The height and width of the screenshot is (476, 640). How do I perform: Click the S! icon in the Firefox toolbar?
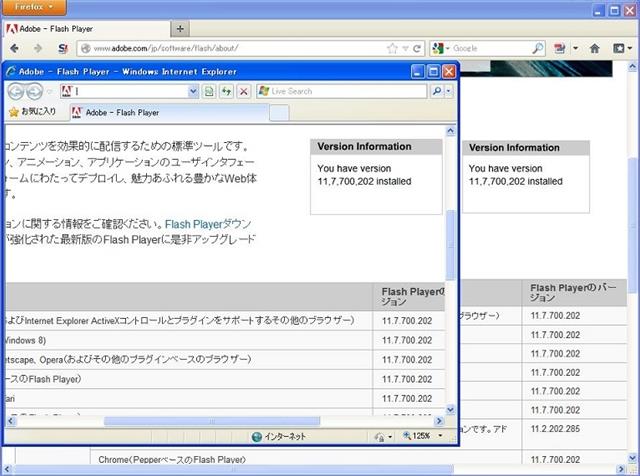[x=63, y=49]
